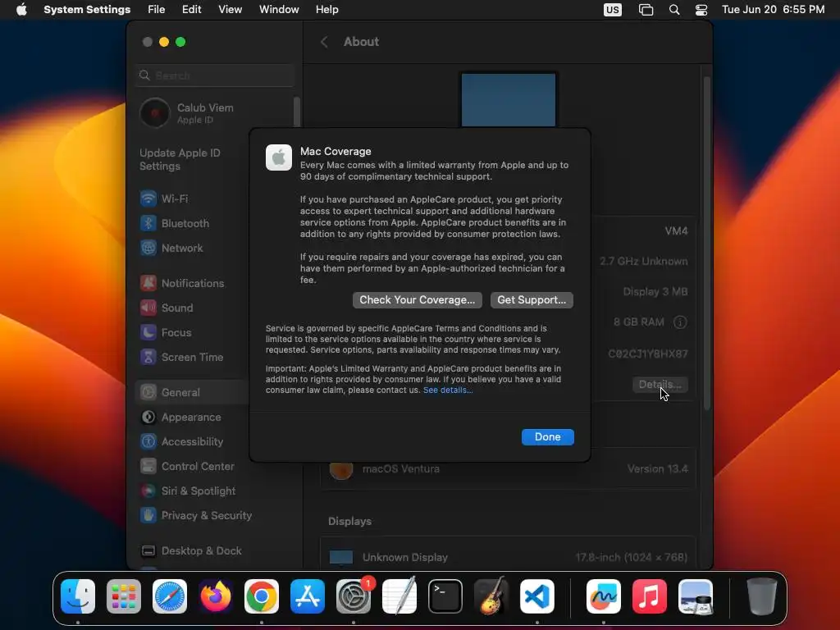Select the Desktop & Dock icon in the sidebar
Screen dimensions: 840x630
pos(148,551)
